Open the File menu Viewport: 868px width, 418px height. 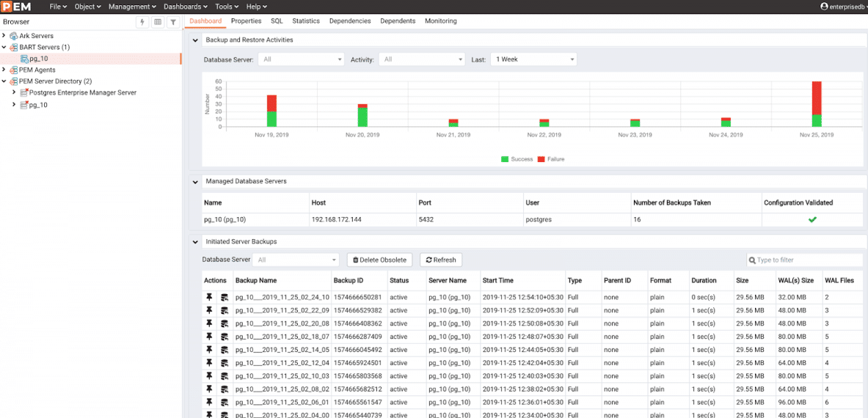[x=58, y=7]
